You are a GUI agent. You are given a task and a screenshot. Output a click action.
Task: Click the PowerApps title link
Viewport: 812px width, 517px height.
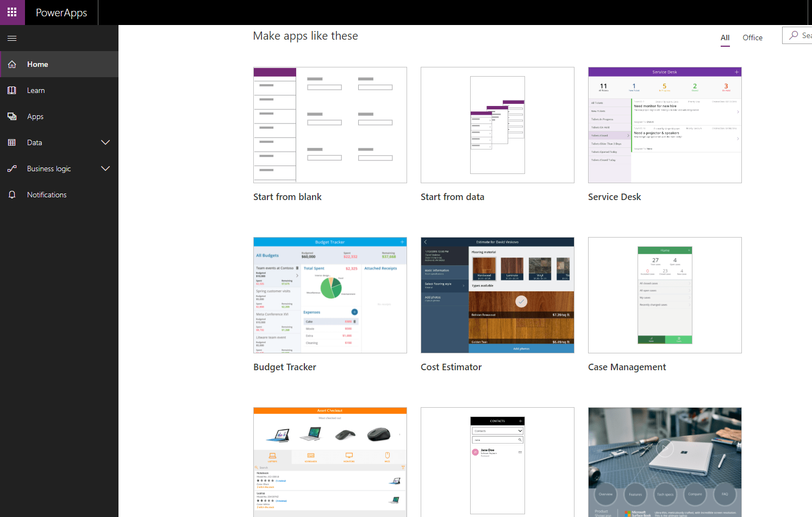point(61,13)
